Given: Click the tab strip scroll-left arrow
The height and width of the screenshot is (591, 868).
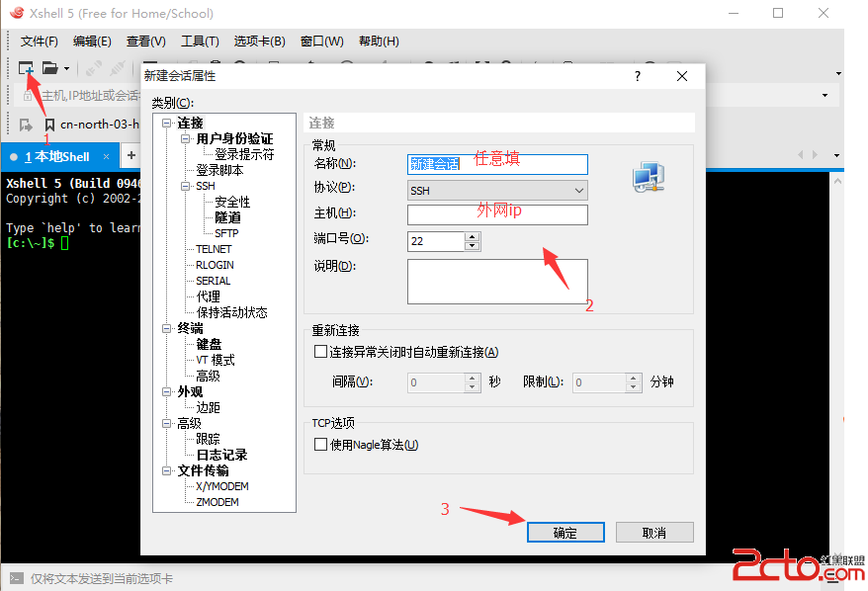Looking at the screenshot, I should click(801, 155).
